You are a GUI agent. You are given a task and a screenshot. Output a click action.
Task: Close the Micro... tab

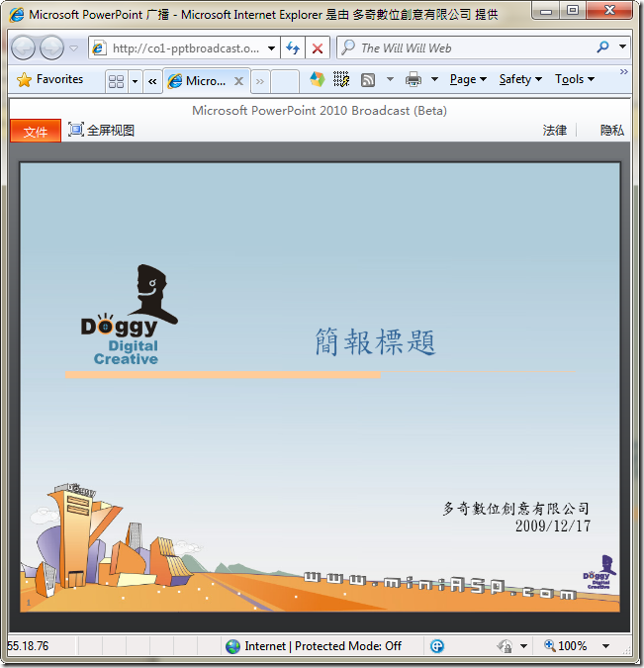pos(239,80)
